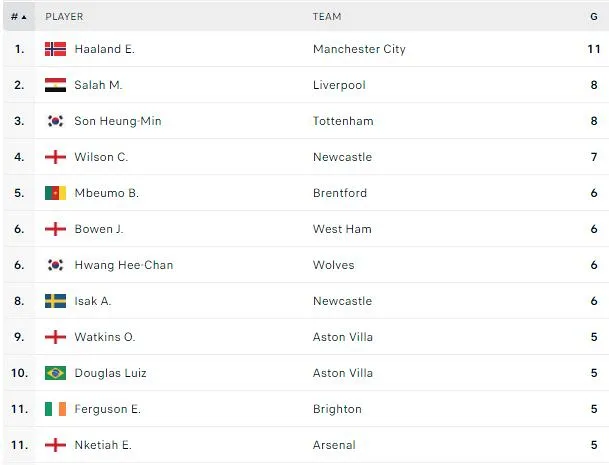
Task: Sort by the PLAYER column header
Action: (x=64, y=16)
